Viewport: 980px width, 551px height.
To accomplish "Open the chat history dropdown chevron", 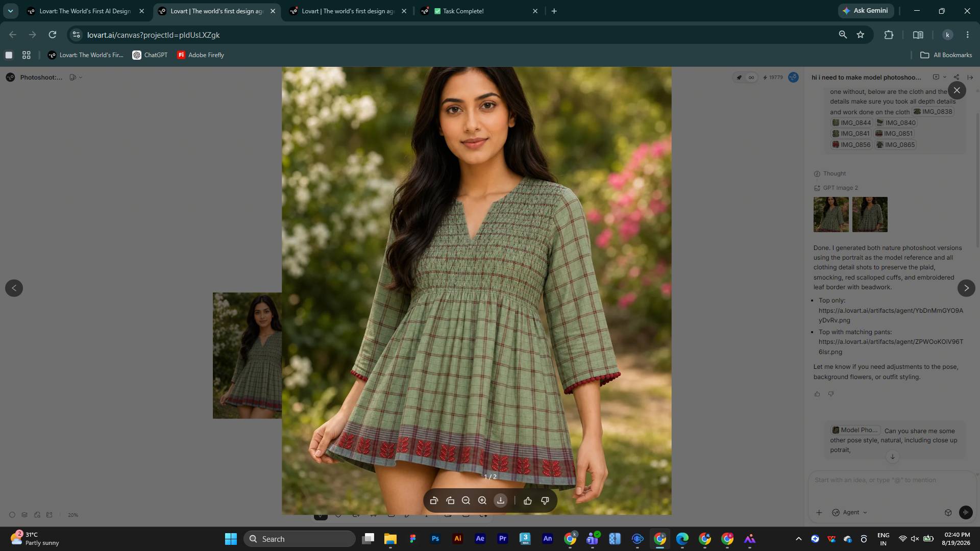I will tap(944, 77).
